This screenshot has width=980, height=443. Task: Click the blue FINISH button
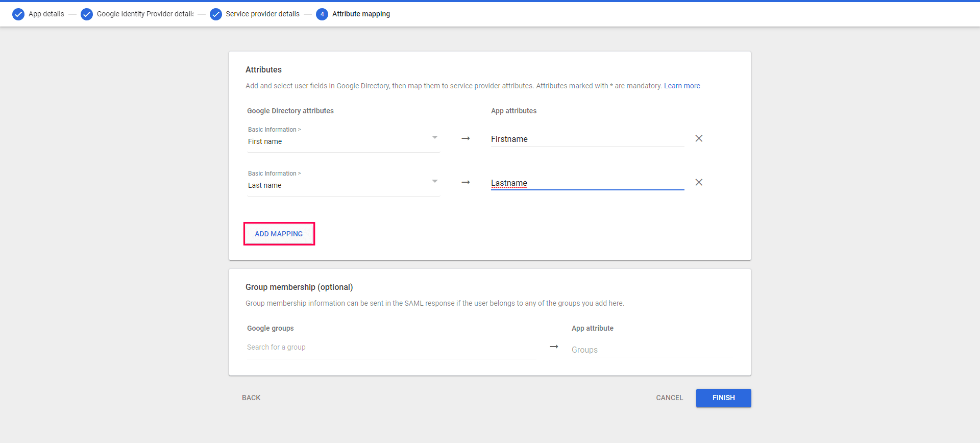[723, 398]
